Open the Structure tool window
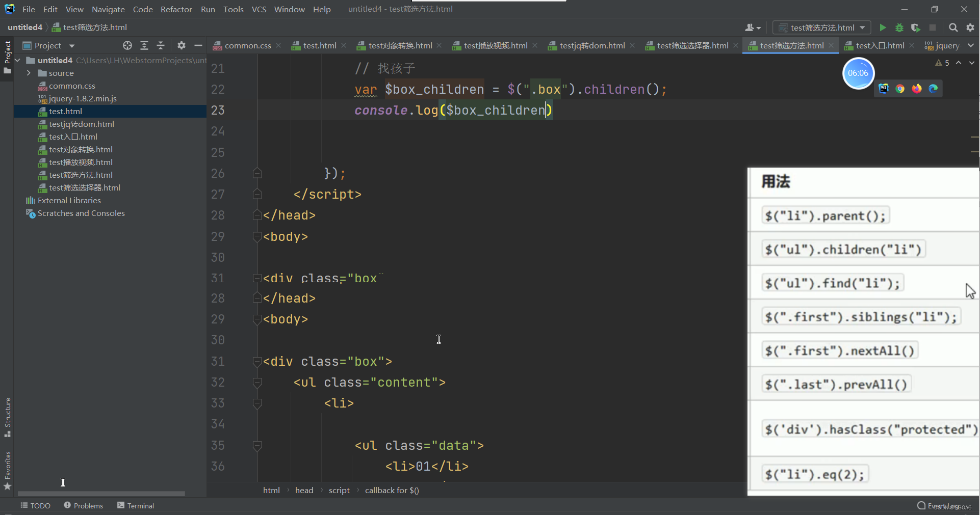The image size is (980, 515). pos(7,418)
